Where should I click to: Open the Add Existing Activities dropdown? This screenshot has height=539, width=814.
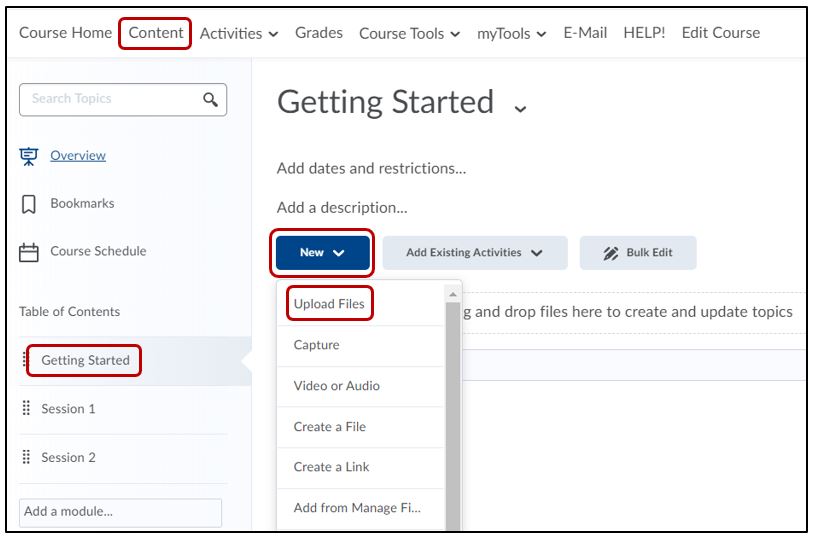click(474, 253)
